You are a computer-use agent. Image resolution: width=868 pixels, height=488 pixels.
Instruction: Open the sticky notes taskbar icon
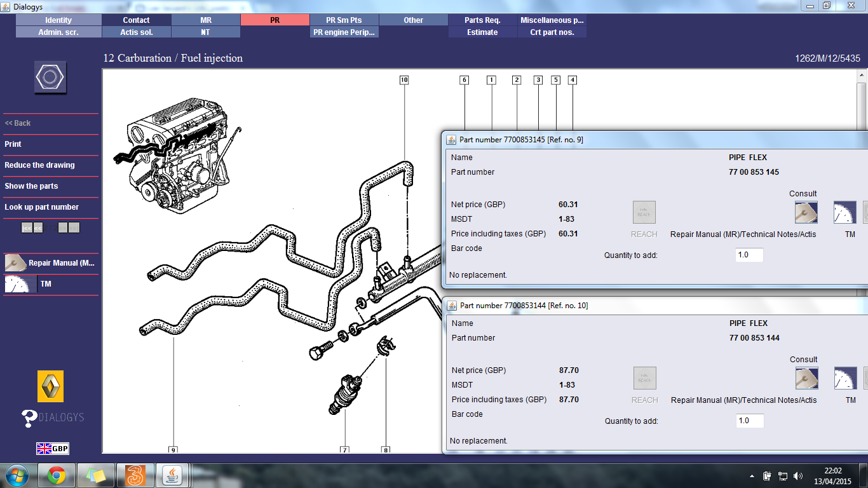point(96,475)
